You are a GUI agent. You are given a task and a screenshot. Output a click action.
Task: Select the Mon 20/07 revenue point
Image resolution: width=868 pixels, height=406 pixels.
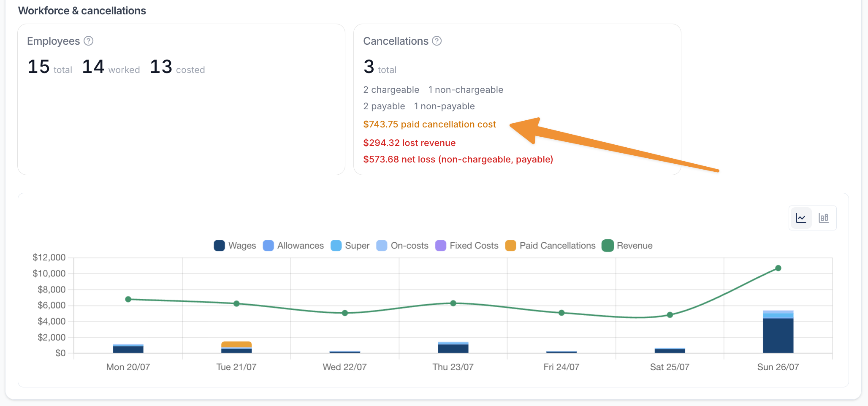point(128,299)
